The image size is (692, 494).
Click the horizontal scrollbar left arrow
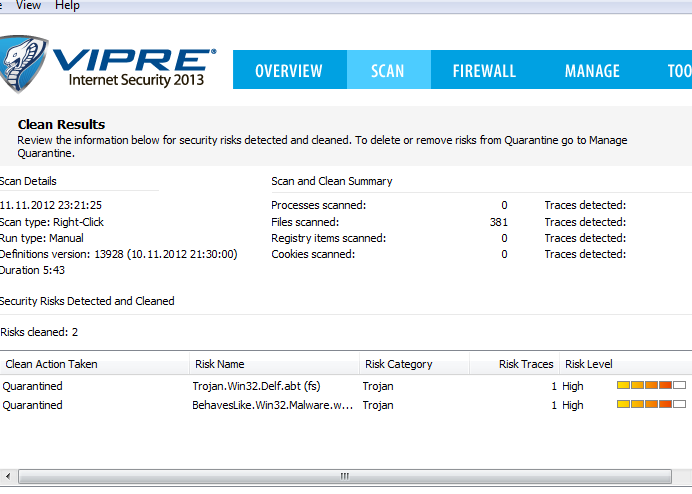click(x=6, y=476)
